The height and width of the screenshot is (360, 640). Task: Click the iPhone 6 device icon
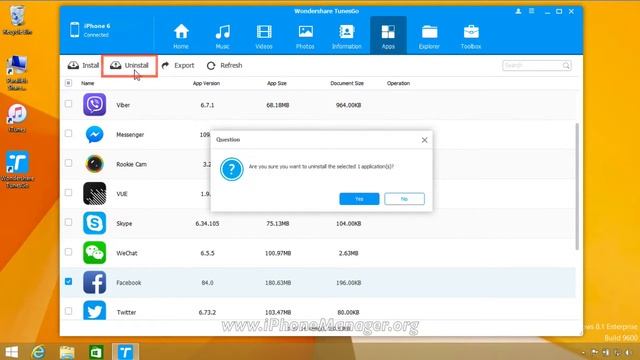click(x=74, y=30)
